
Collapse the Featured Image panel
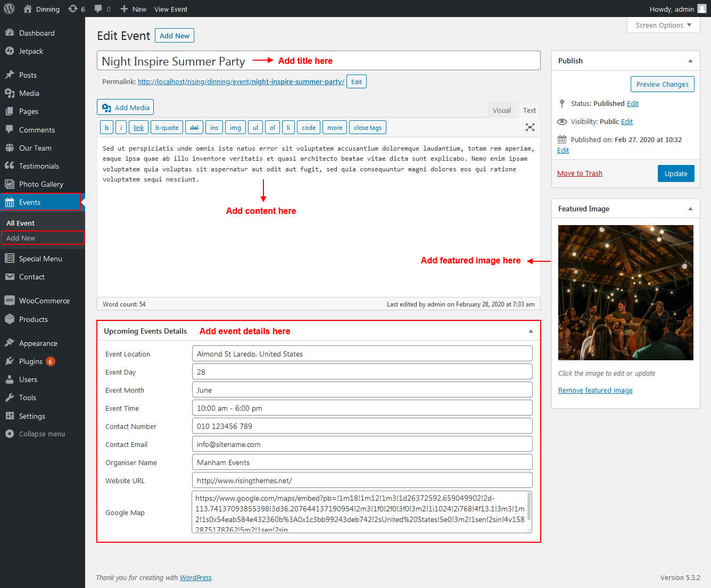(x=690, y=209)
